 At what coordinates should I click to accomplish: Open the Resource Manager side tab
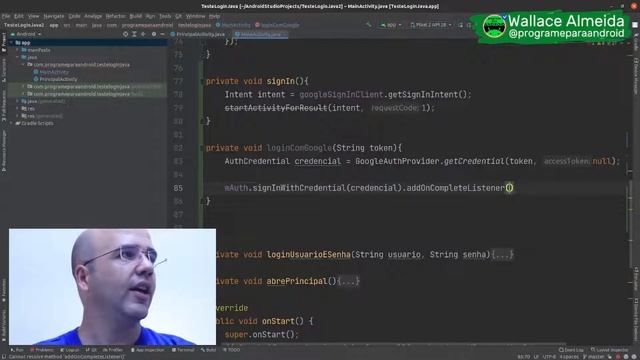click(4, 151)
